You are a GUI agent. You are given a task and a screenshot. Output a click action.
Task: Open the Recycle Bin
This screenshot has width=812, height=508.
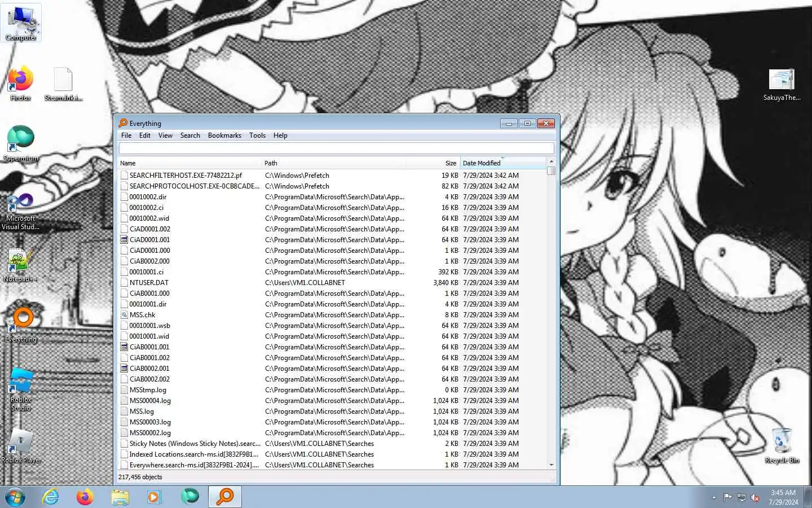pos(782,446)
